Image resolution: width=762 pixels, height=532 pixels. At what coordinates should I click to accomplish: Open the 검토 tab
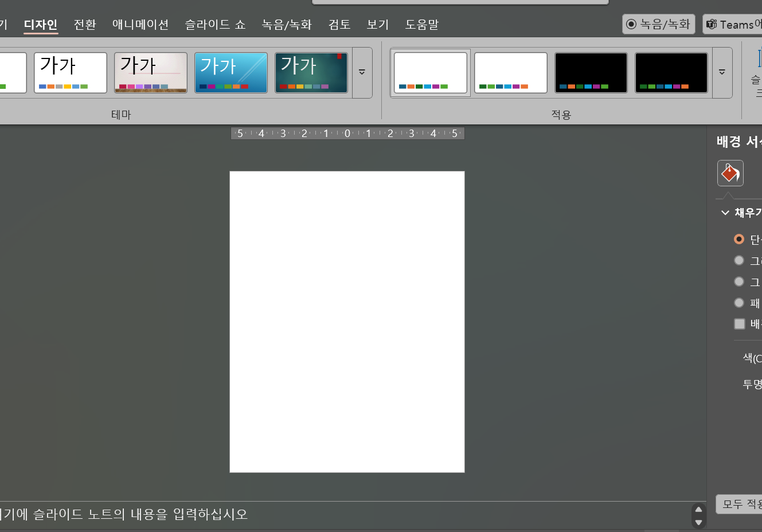click(339, 25)
